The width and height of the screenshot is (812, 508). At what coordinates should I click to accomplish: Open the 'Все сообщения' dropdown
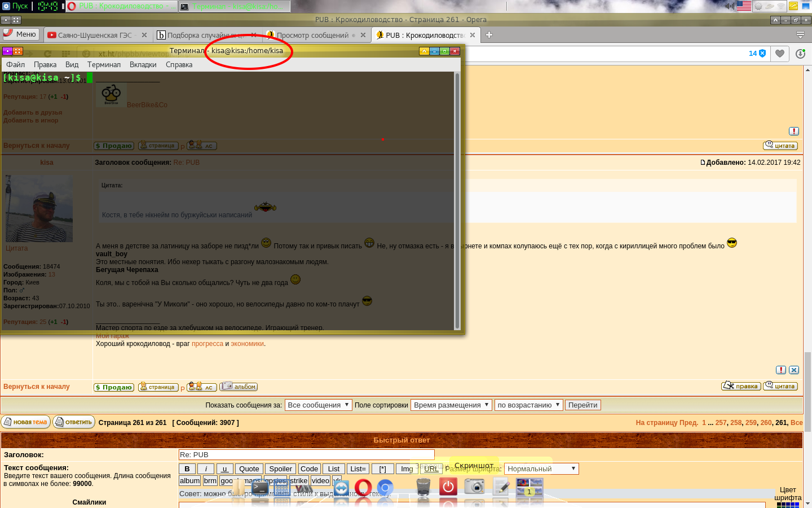[x=318, y=405]
